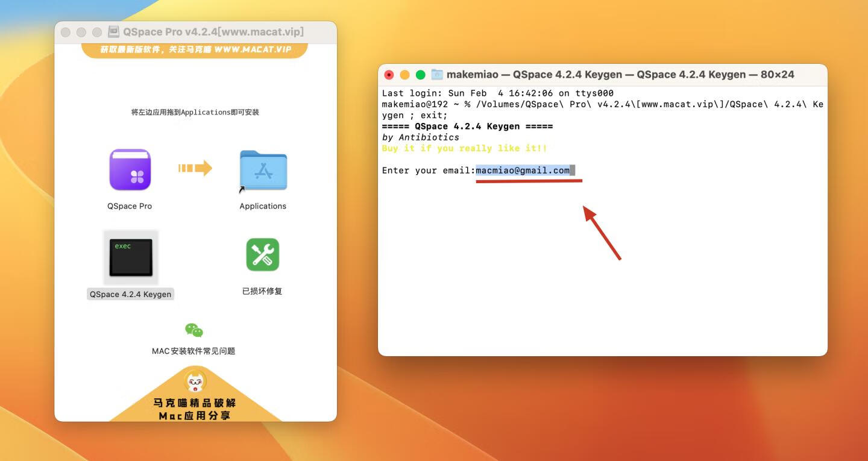Image resolution: width=868 pixels, height=461 pixels.
Task: Click the '马克喵精品破解' bottom banner text
Action: click(195, 403)
